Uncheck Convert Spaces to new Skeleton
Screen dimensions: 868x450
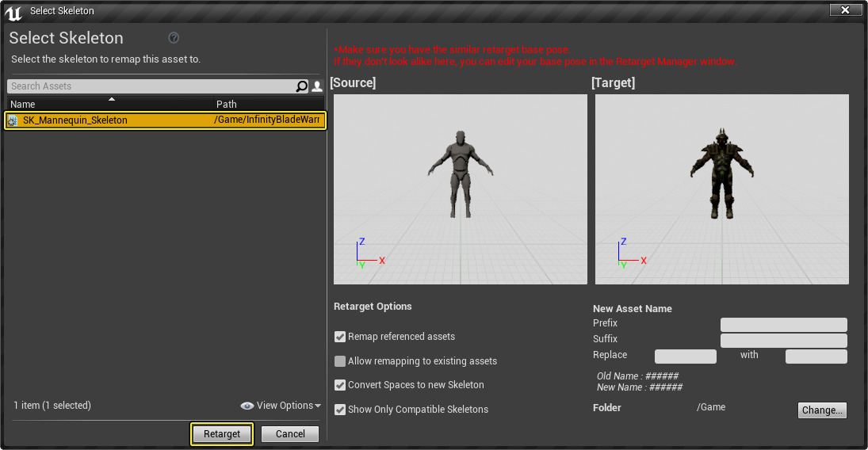tap(340, 385)
